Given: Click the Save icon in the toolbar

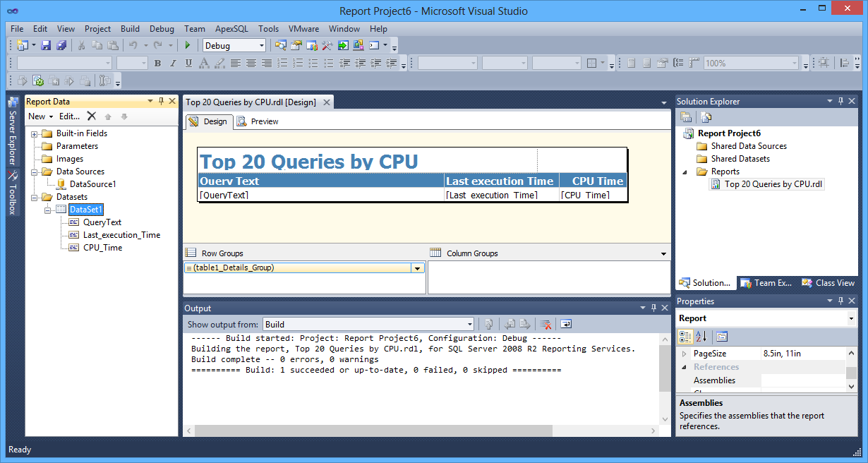Looking at the screenshot, I should click(x=46, y=45).
